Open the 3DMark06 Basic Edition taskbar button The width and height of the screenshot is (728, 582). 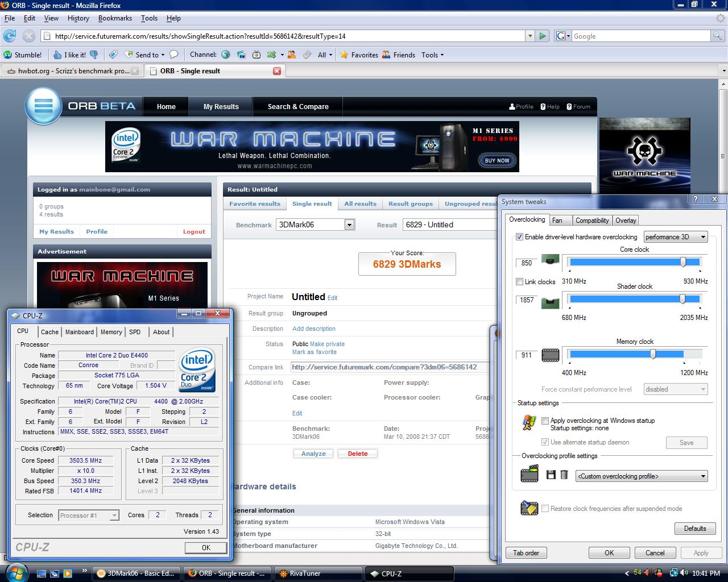(136, 573)
